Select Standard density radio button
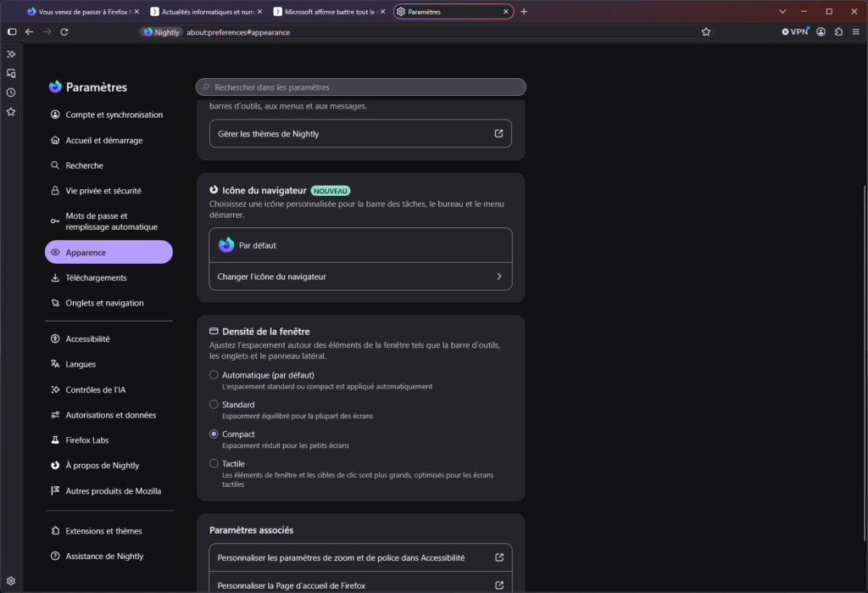Screen dimensions: 868x593 pyautogui.click(x=214, y=405)
